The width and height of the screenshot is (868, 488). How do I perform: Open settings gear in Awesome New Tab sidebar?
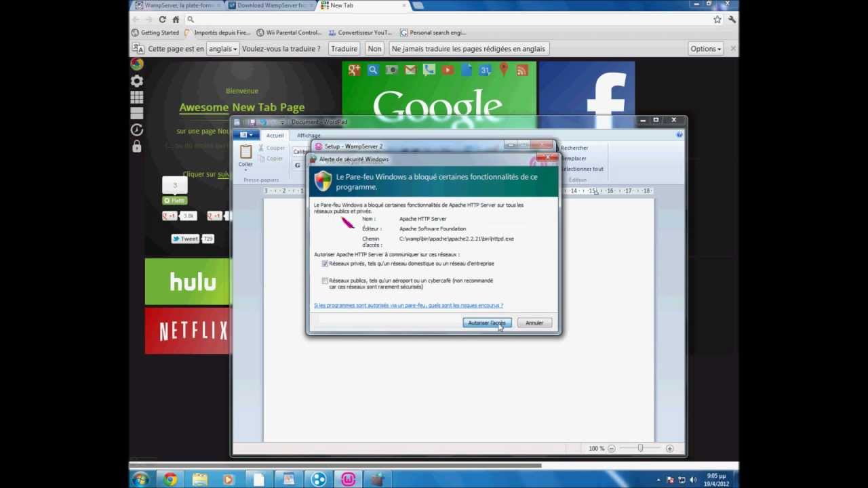click(x=137, y=81)
